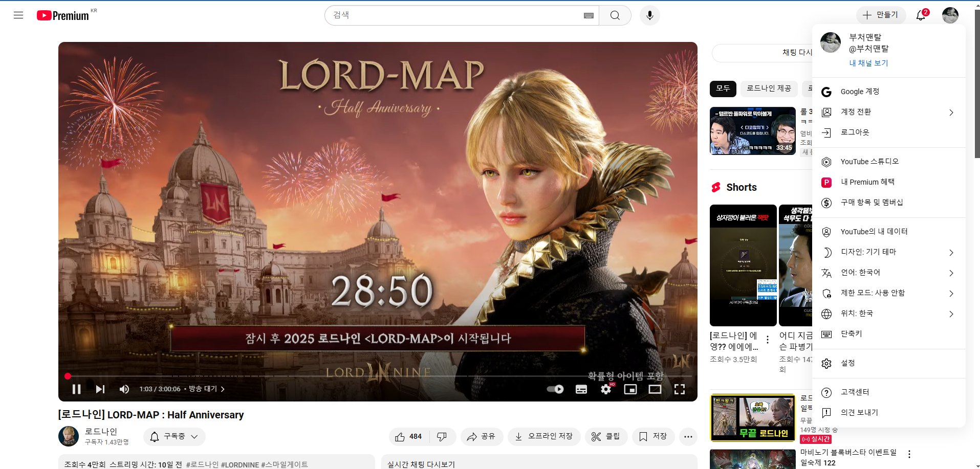Open Google 계정 menu item
Image resolution: width=980 pixels, height=469 pixels.
(889, 92)
